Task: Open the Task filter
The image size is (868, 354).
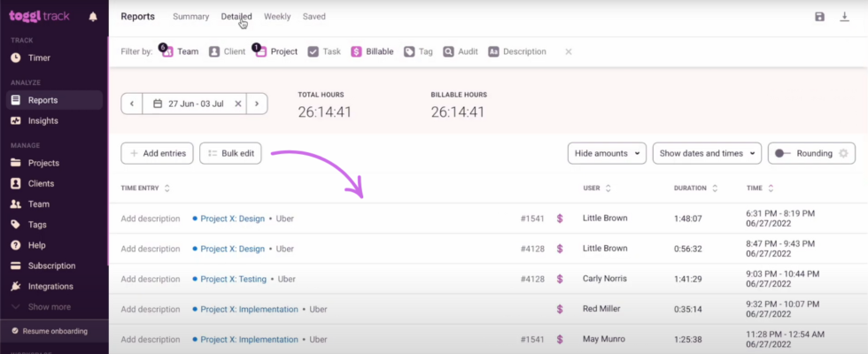Action: click(324, 51)
